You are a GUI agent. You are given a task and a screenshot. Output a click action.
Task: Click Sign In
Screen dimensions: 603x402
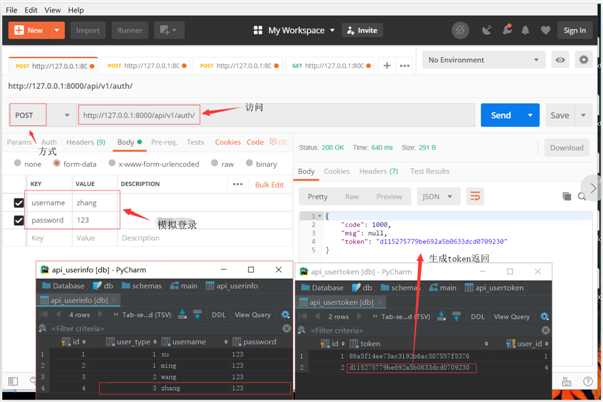pyautogui.click(x=575, y=30)
